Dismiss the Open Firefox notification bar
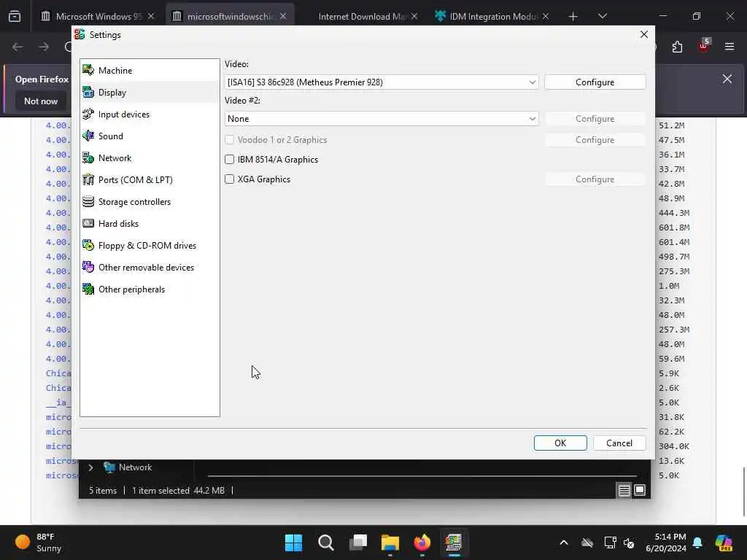The width and height of the screenshot is (747, 560). point(727,79)
